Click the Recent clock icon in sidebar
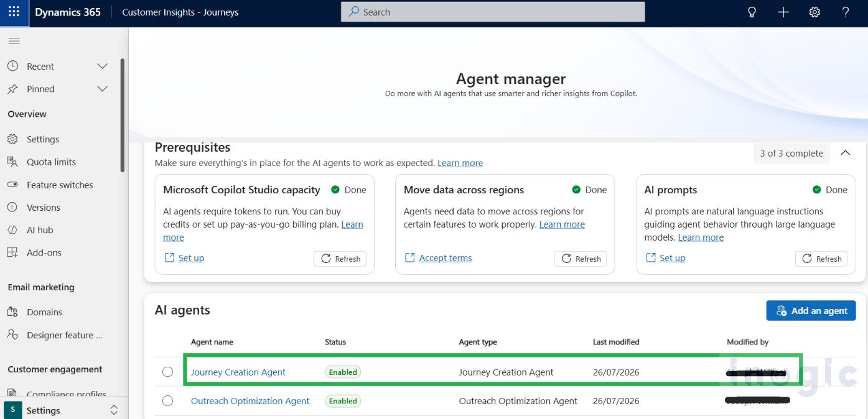The height and width of the screenshot is (419, 868). [12, 66]
